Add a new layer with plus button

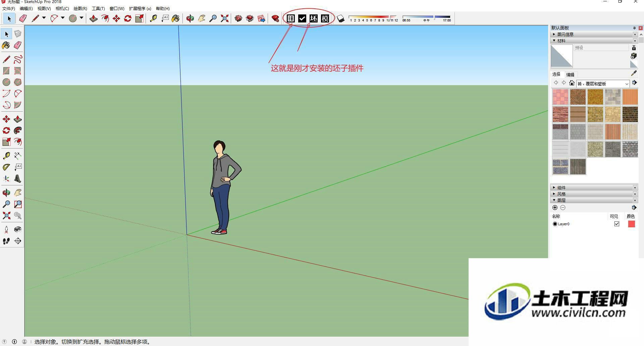(555, 208)
